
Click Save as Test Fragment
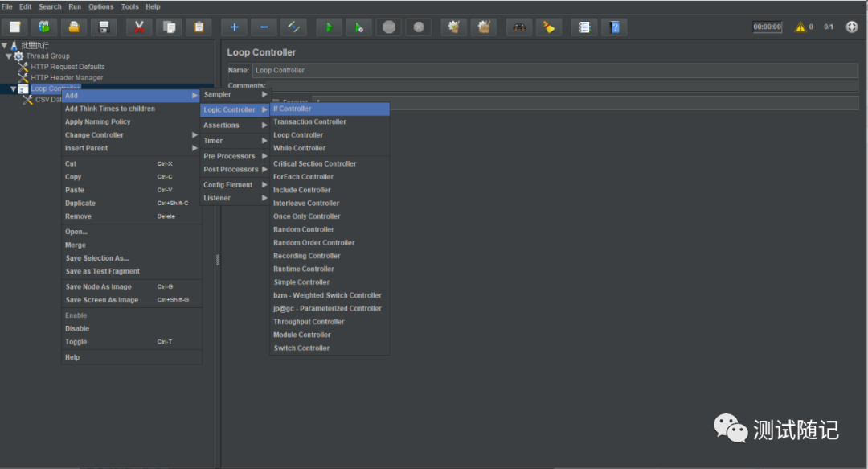(x=131, y=272)
